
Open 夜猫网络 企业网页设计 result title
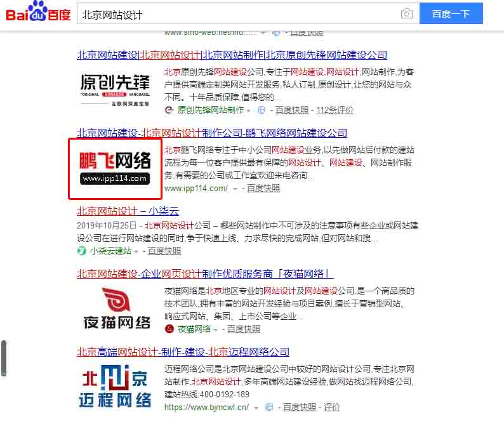click(x=205, y=274)
